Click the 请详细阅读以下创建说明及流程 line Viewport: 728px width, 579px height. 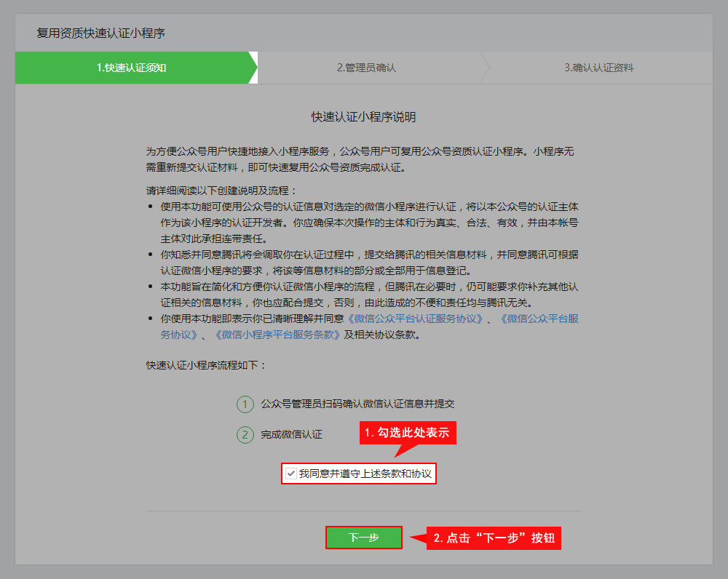pyautogui.click(x=218, y=191)
